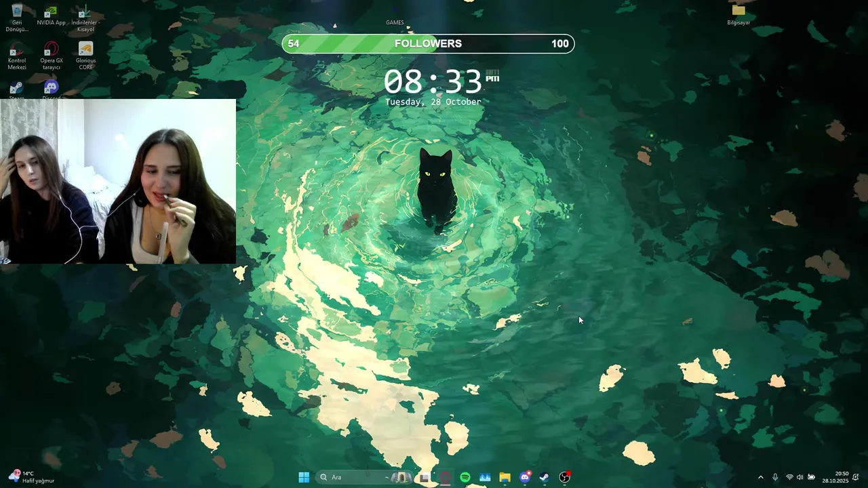Open the volume speaker tray icon
Screen dimensions: 868x488
tap(800, 477)
